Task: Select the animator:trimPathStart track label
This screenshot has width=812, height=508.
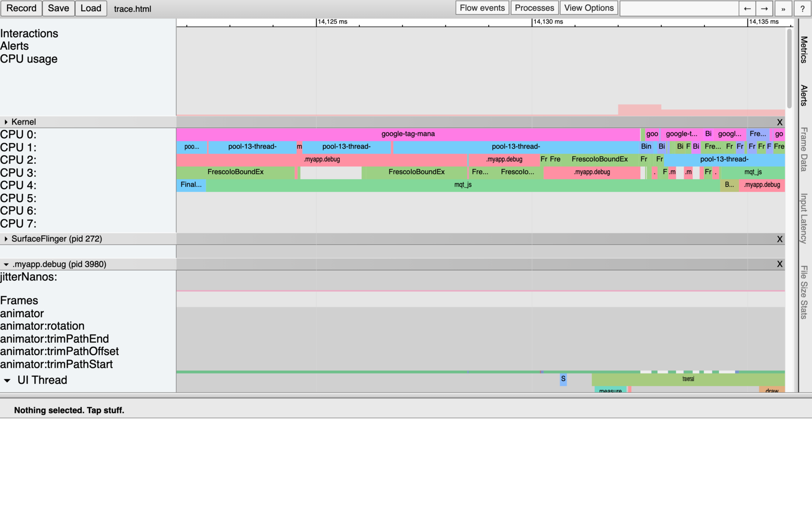Action: coord(56,364)
